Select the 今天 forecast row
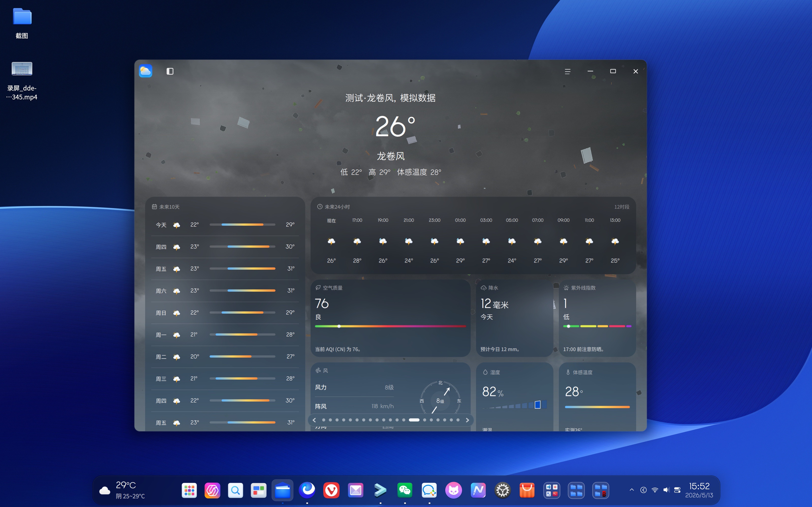 225,225
